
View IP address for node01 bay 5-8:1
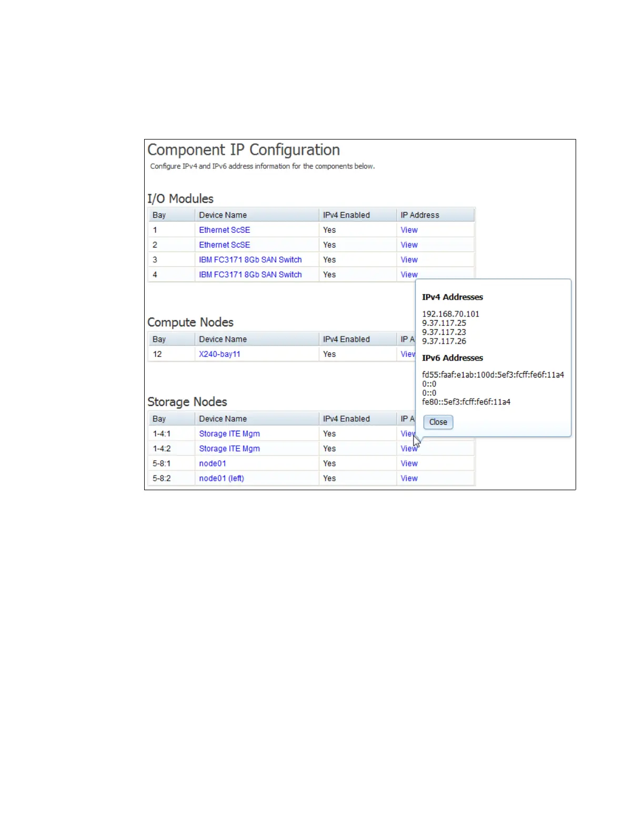409,463
